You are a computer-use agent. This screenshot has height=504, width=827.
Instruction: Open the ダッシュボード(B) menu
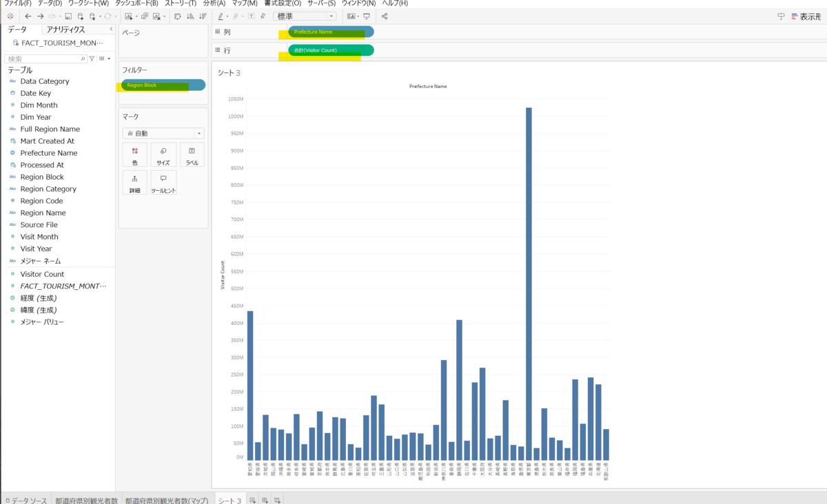tap(136, 3)
